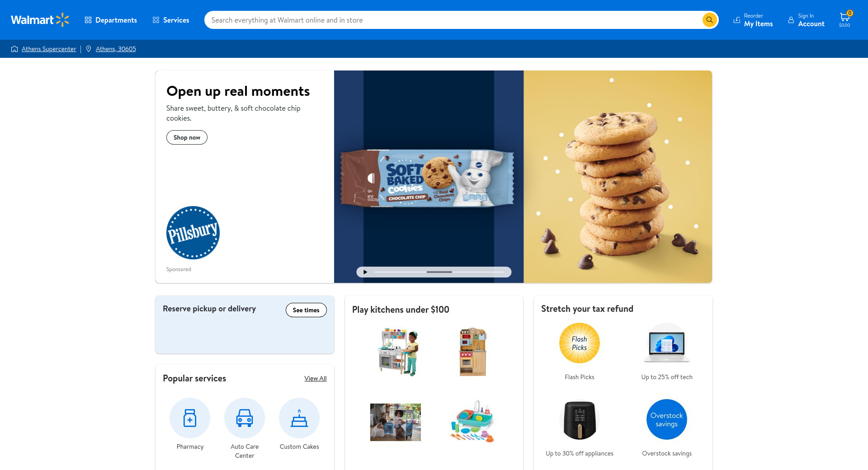Image resolution: width=868 pixels, height=470 pixels.
Task: Click the video progress bar in the ad
Action: coord(439,272)
